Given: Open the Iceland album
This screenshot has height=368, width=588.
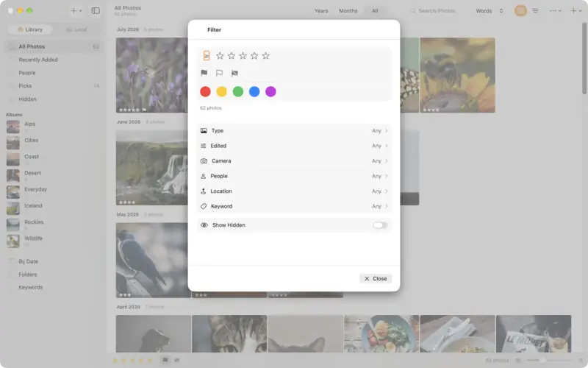Looking at the screenshot, I should tap(54, 208).
